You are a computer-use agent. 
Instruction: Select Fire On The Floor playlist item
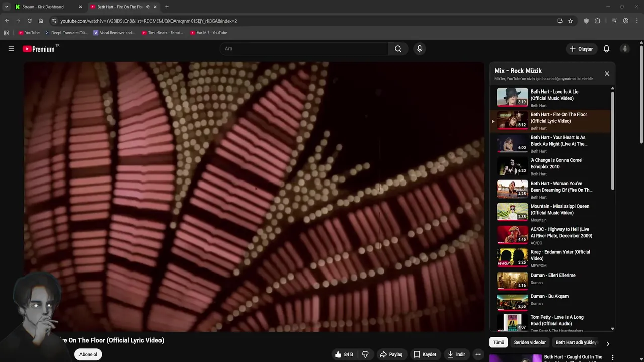(550, 121)
